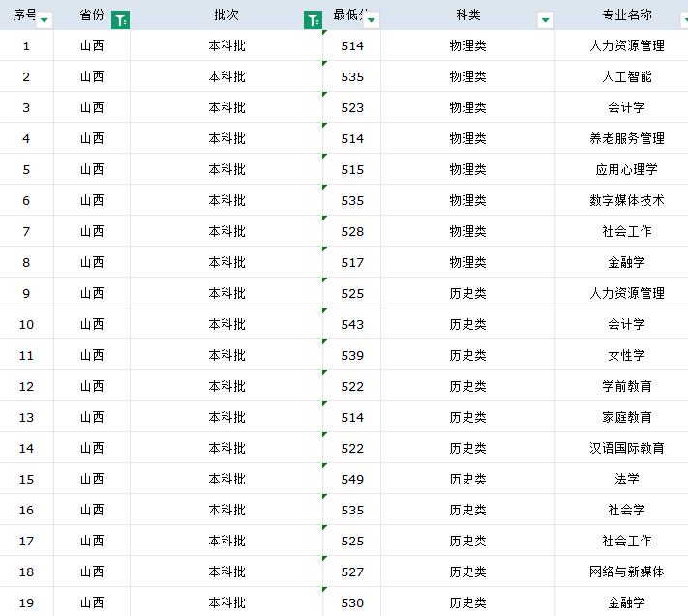Select score cell 549 in row 15
The width and height of the screenshot is (688, 616).
coord(352,479)
